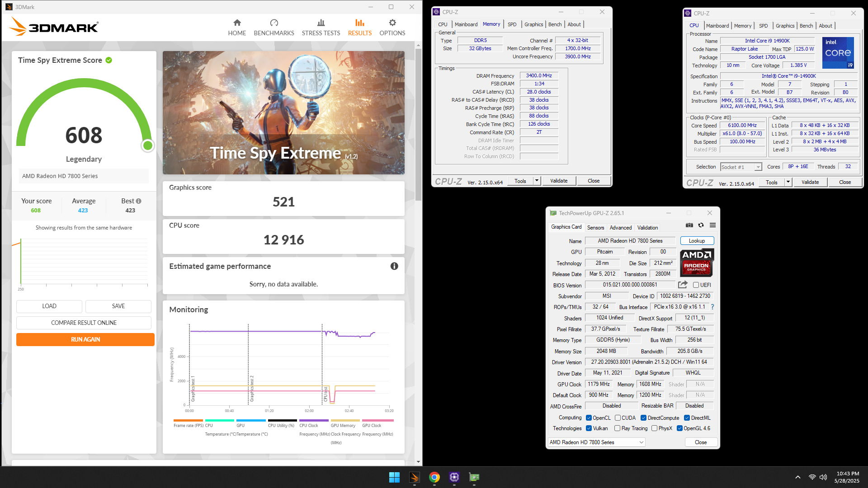Click the GPU-Z Name field
The height and width of the screenshot is (488, 868).
tap(630, 241)
